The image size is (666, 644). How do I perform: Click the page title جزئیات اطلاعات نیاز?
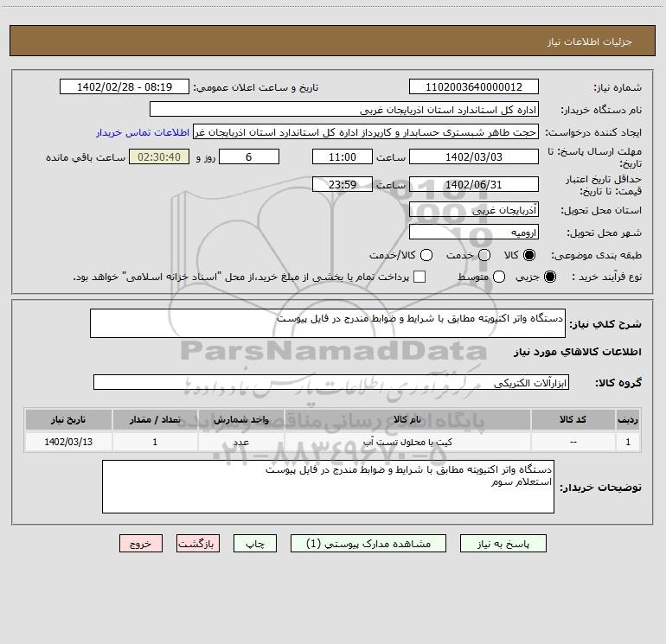(589, 41)
